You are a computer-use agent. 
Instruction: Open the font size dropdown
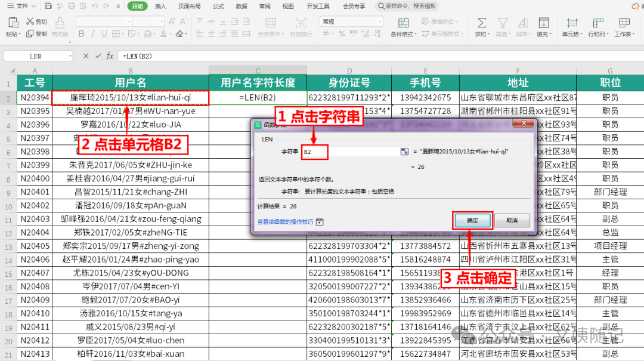tap(162, 21)
